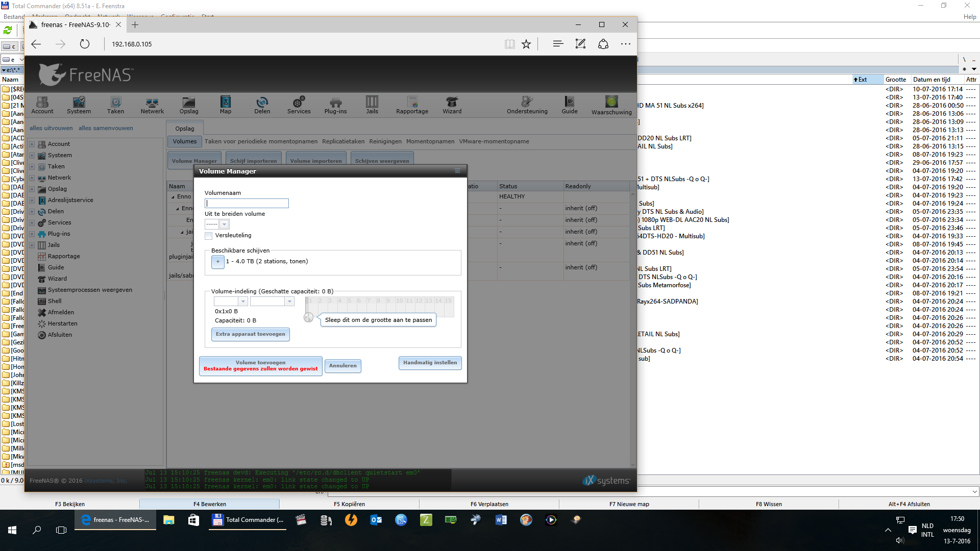The image size is (980, 551).
Task: Expand the Services tree node
Action: coord(32,223)
